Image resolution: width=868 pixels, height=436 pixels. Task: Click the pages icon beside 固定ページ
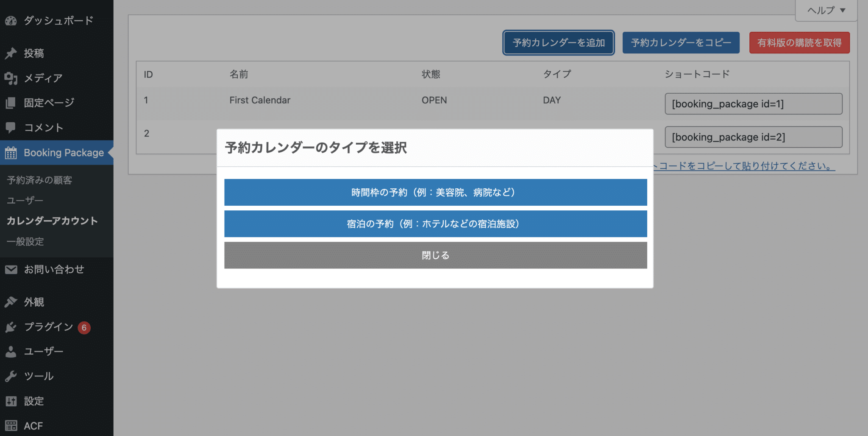click(11, 103)
